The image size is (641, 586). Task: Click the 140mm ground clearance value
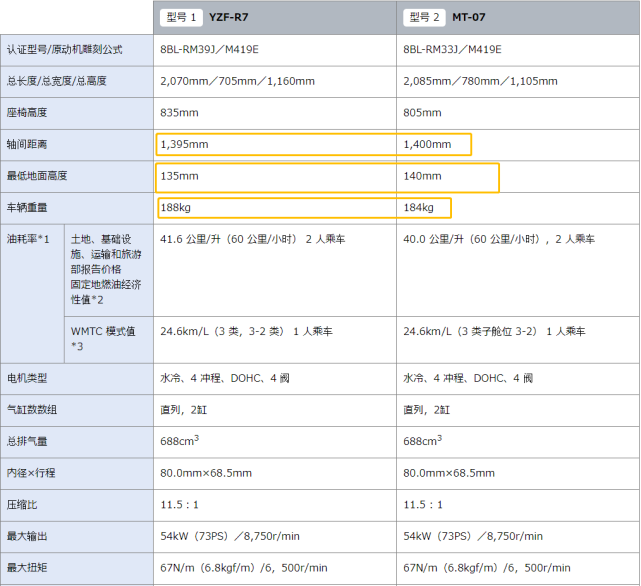click(x=422, y=176)
